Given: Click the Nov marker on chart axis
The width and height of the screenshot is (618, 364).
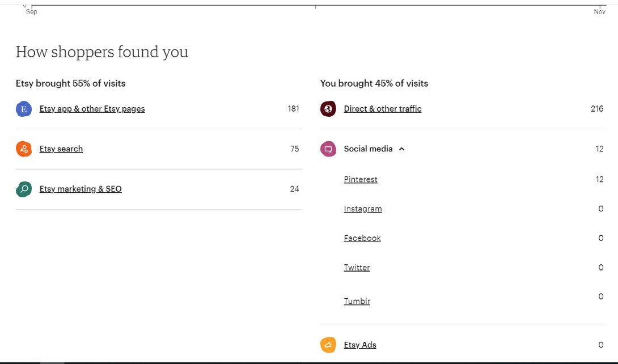Looking at the screenshot, I should click(x=599, y=11).
